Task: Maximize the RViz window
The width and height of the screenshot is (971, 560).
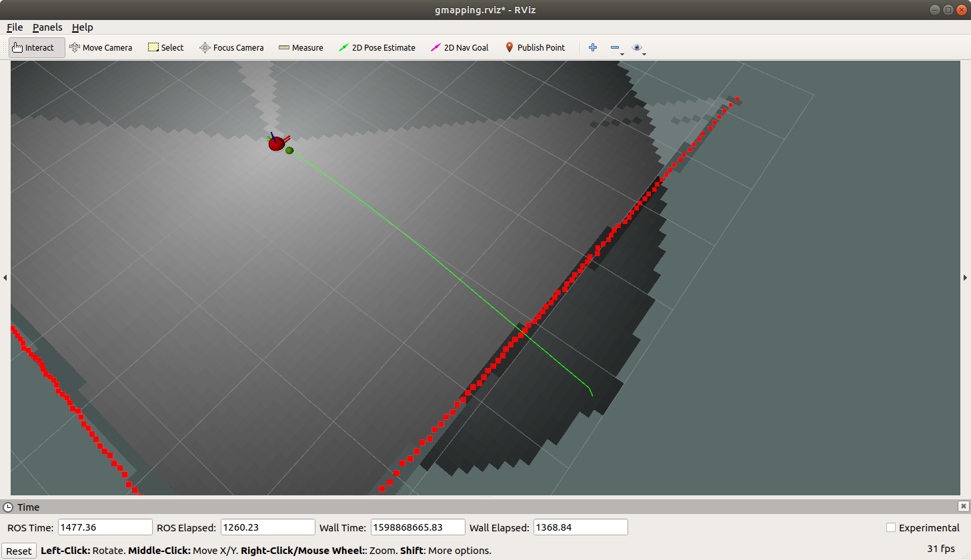Action: (948, 9)
